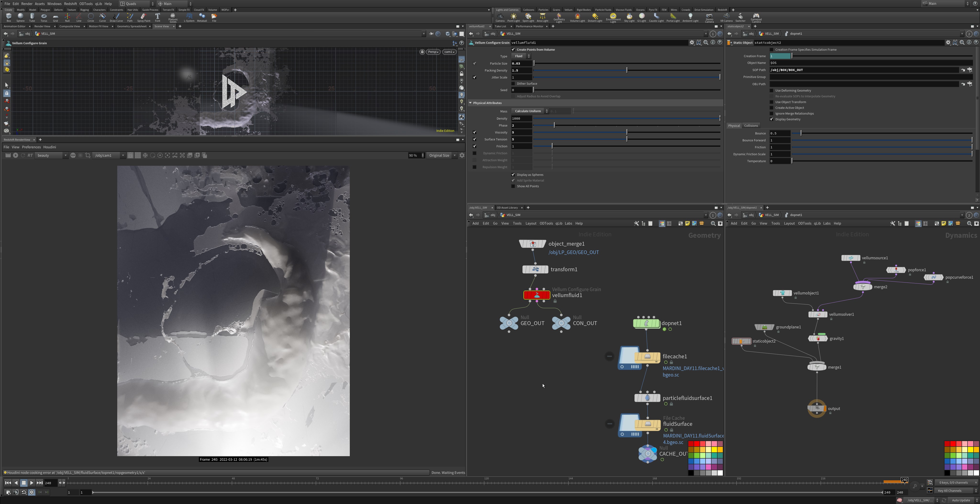Viewport: 980px width, 504px height.
Task: Uncheck Display as Spheres option
Action: pos(513,175)
